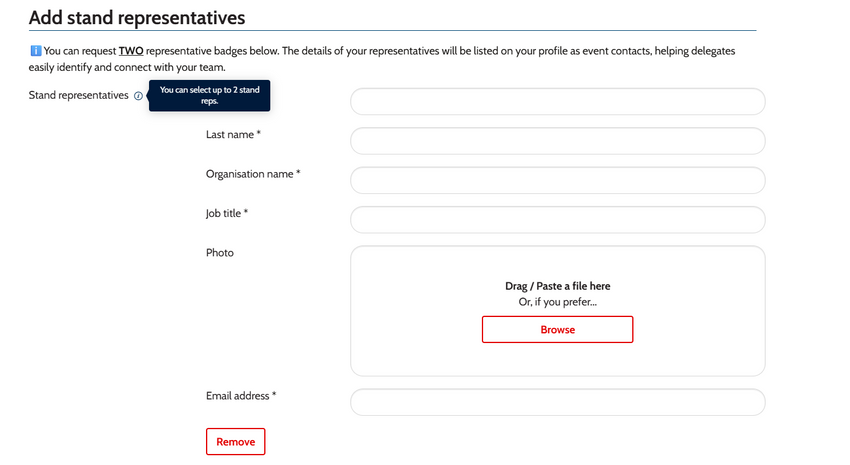Focus the first empty field above Last name

coord(557,101)
